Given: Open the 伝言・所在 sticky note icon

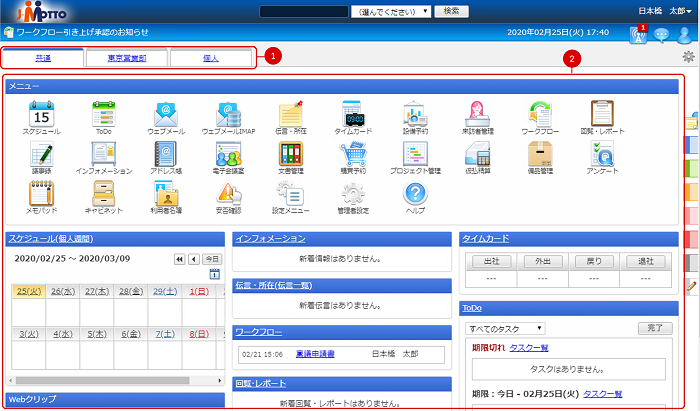Looking at the screenshot, I should (x=291, y=114).
